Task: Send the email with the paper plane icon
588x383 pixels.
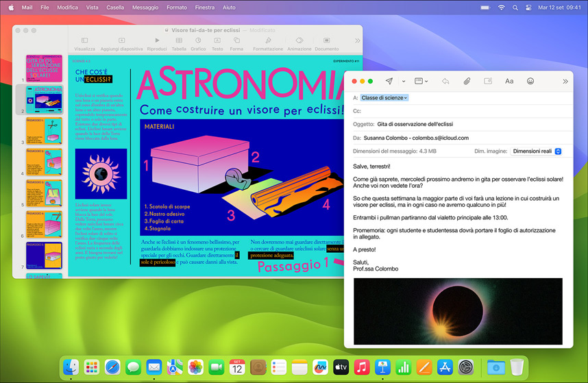Action: pyautogui.click(x=389, y=81)
